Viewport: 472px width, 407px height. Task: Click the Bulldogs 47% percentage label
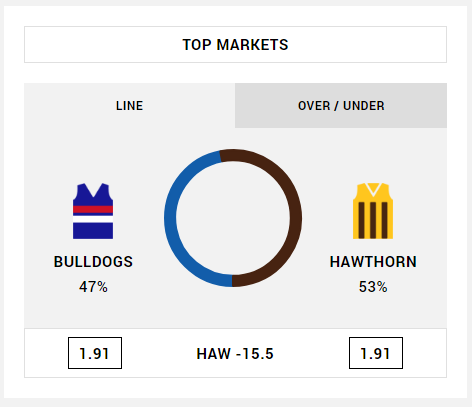pyautogui.click(x=93, y=287)
